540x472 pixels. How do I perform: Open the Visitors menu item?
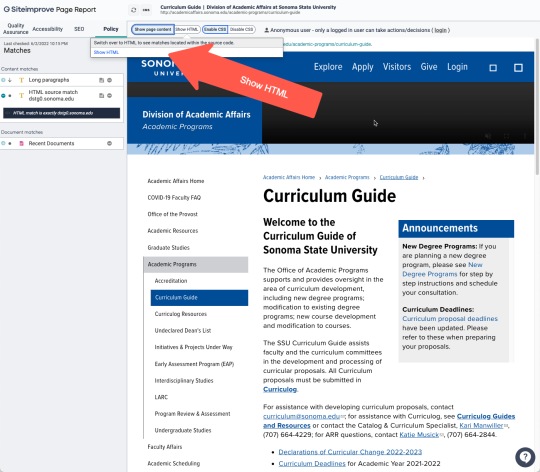point(397,67)
